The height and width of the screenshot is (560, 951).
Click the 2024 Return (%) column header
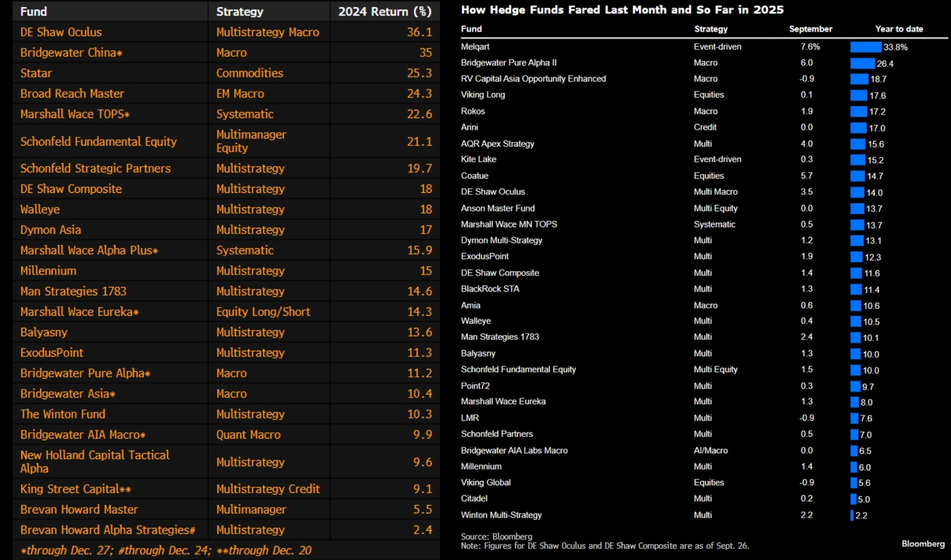(x=385, y=11)
